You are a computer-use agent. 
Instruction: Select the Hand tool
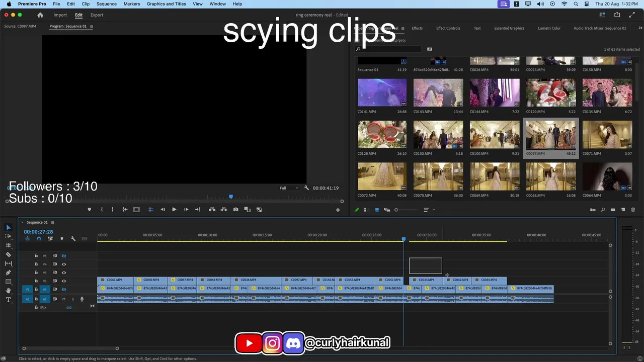pos(8,291)
